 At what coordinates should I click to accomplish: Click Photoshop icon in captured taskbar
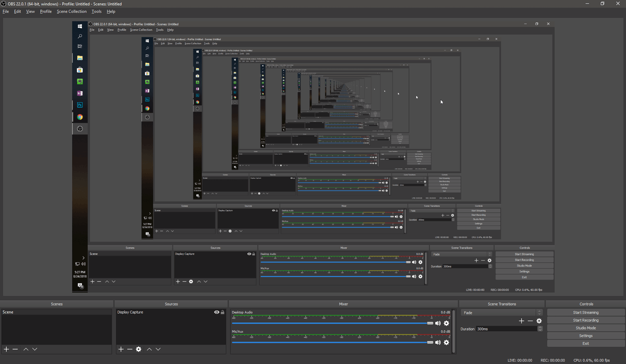click(x=80, y=105)
